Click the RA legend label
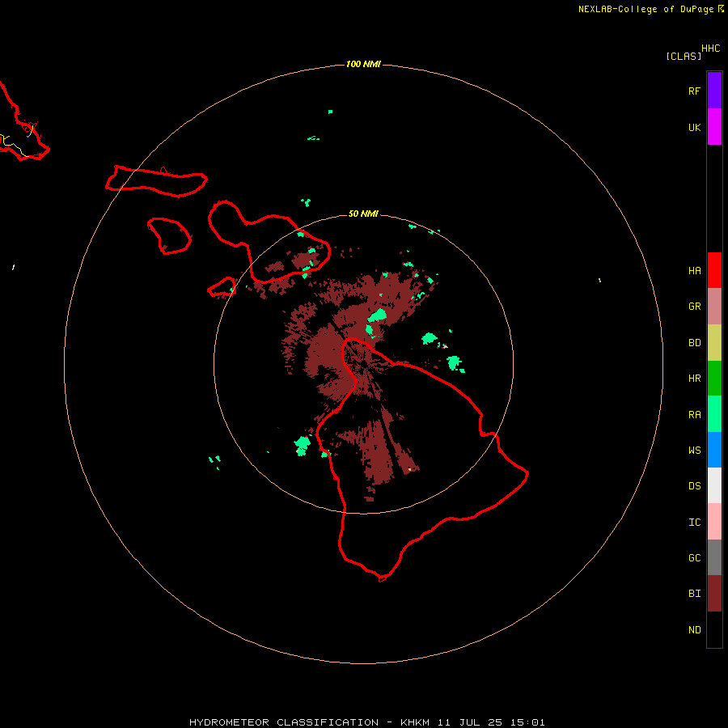 [694, 415]
